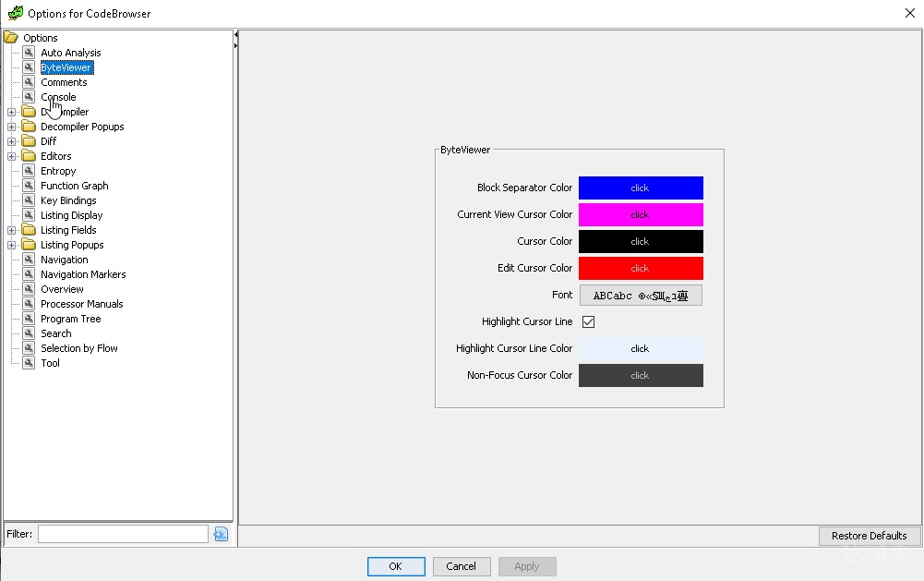Close the Options for CodeBrowser dialog
The width and height of the screenshot is (924, 581).
coord(910,13)
